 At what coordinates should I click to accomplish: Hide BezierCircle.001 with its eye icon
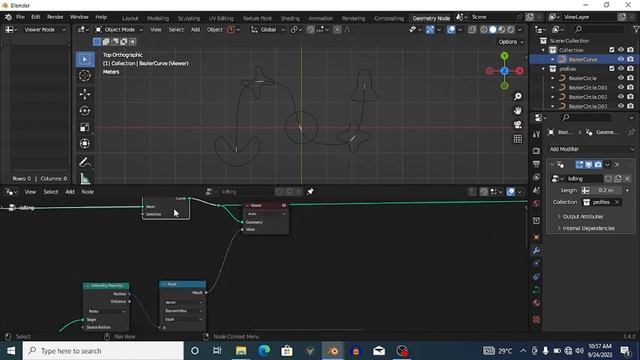[621, 87]
